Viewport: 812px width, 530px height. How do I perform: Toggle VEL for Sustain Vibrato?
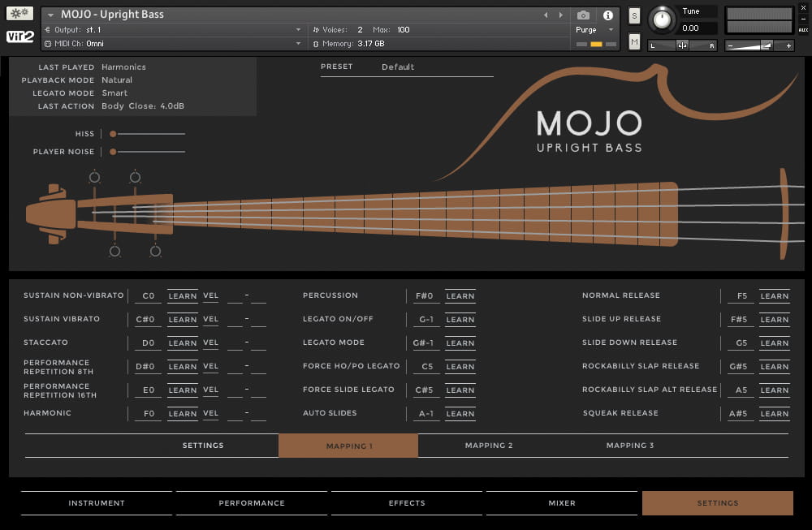pyautogui.click(x=210, y=319)
